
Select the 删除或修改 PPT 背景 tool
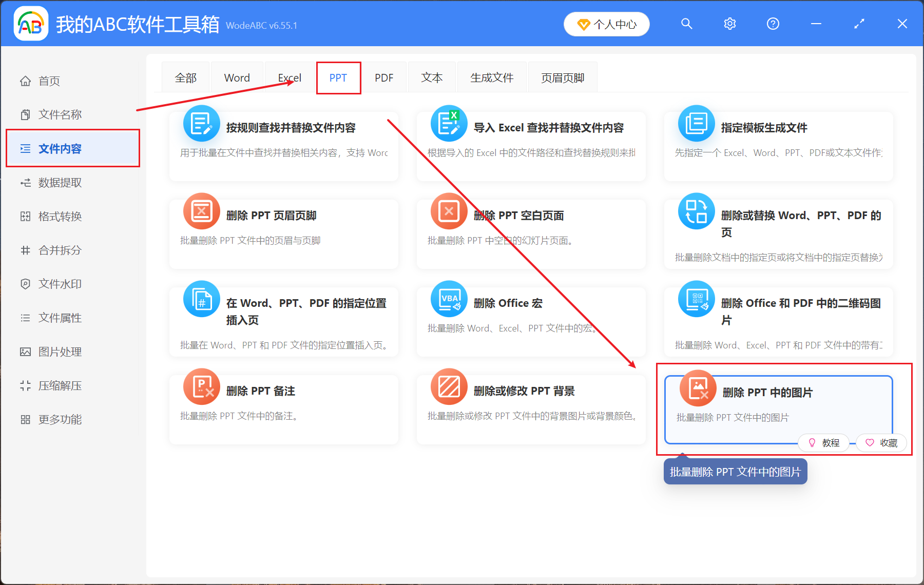click(x=531, y=408)
